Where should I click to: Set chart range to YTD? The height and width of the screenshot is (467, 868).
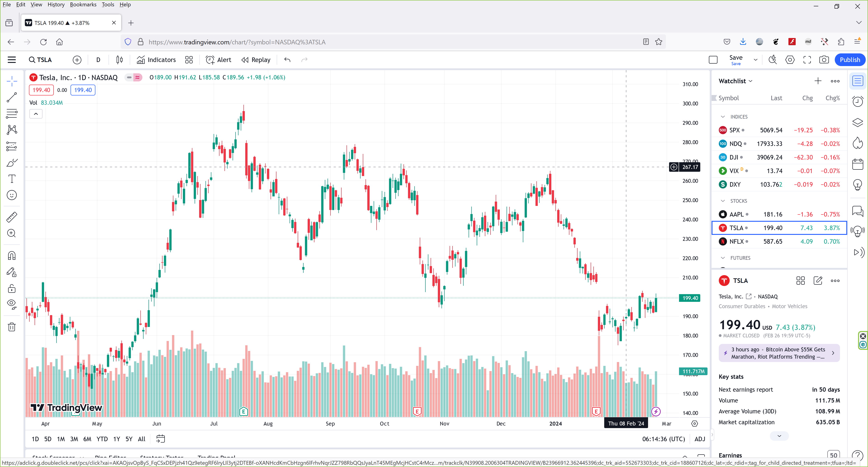point(102,439)
